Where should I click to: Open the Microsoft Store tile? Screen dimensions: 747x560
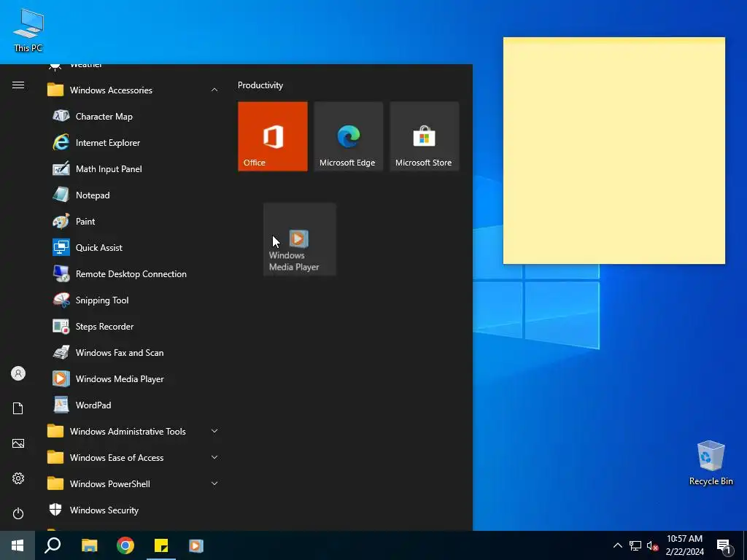pos(424,136)
